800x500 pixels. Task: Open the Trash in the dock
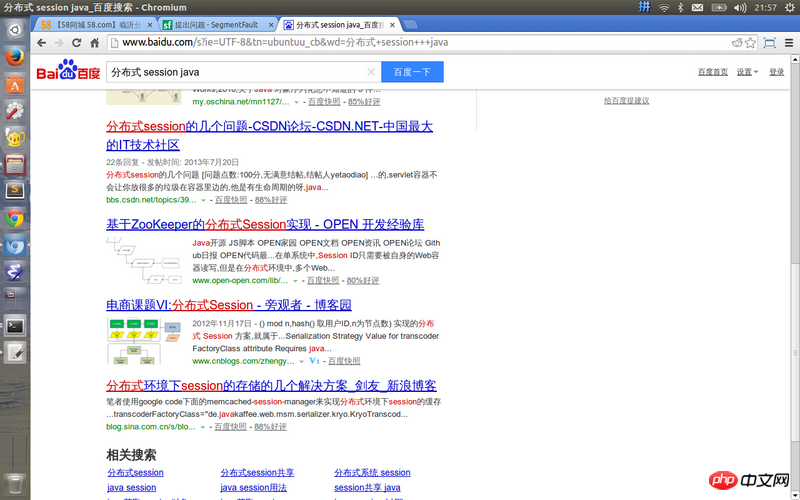click(15, 484)
